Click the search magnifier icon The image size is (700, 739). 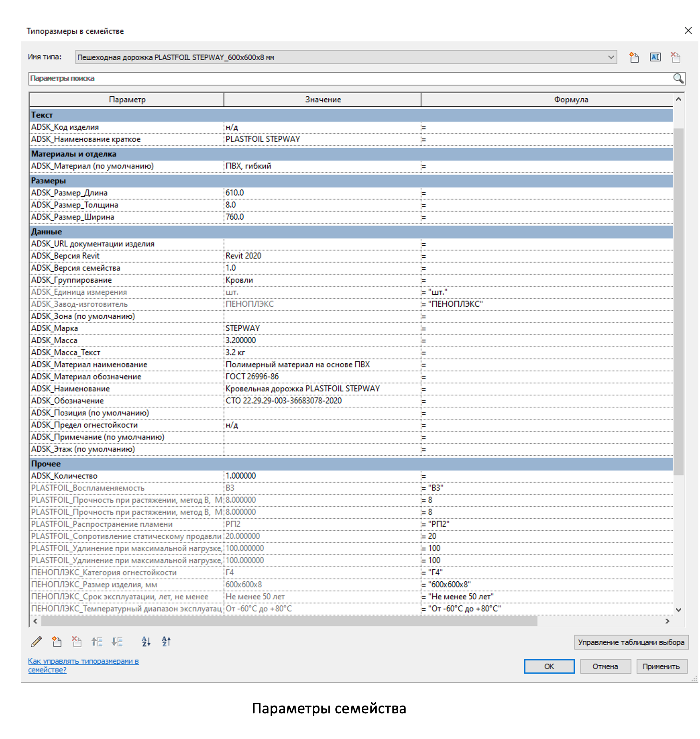click(x=678, y=79)
